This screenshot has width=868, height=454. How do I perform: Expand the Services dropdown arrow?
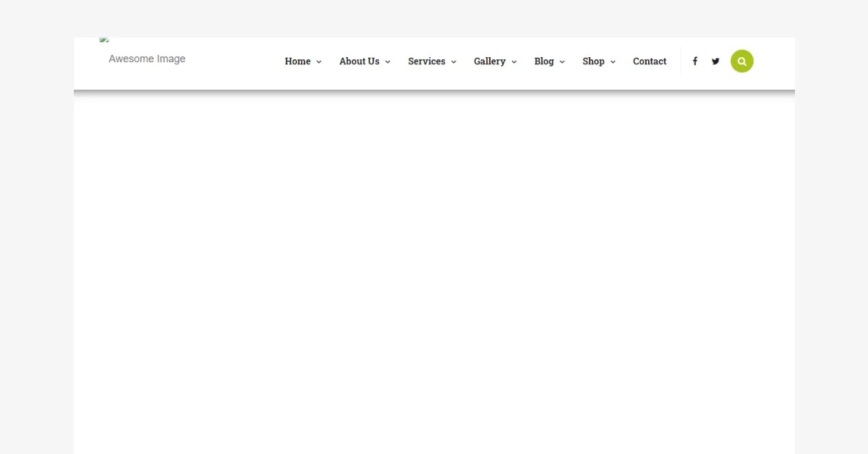click(454, 61)
